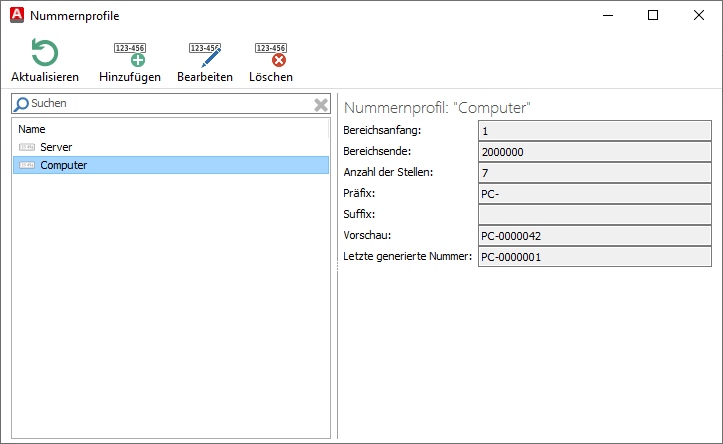Click the Letzte generierte Nummer field
The height and width of the screenshot is (444, 723).
point(595,257)
